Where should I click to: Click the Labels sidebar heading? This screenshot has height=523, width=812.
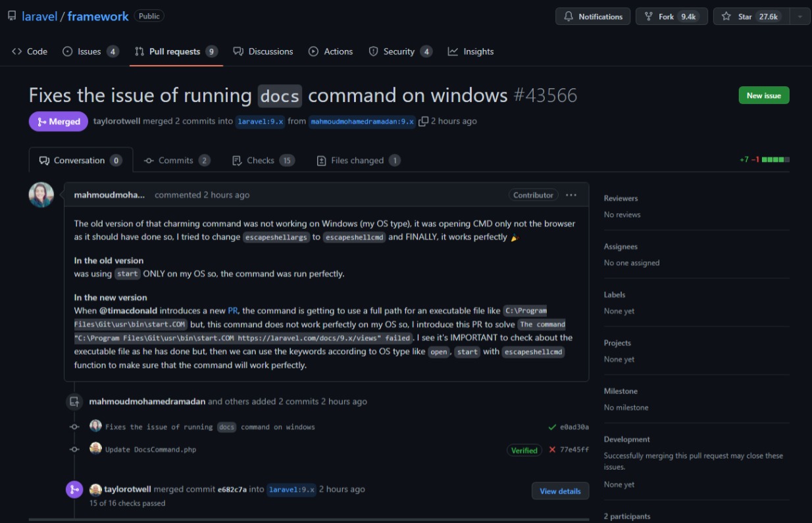pyautogui.click(x=615, y=295)
